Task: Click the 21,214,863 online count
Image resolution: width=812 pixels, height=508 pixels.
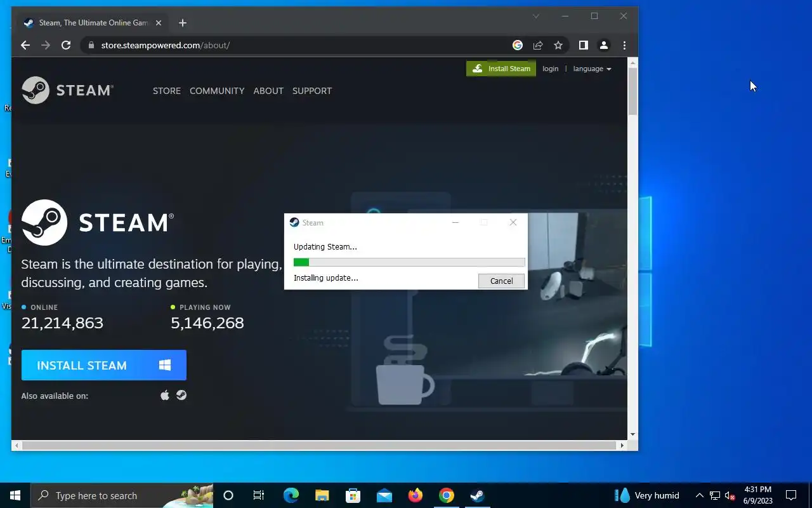Action: [62, 323]
